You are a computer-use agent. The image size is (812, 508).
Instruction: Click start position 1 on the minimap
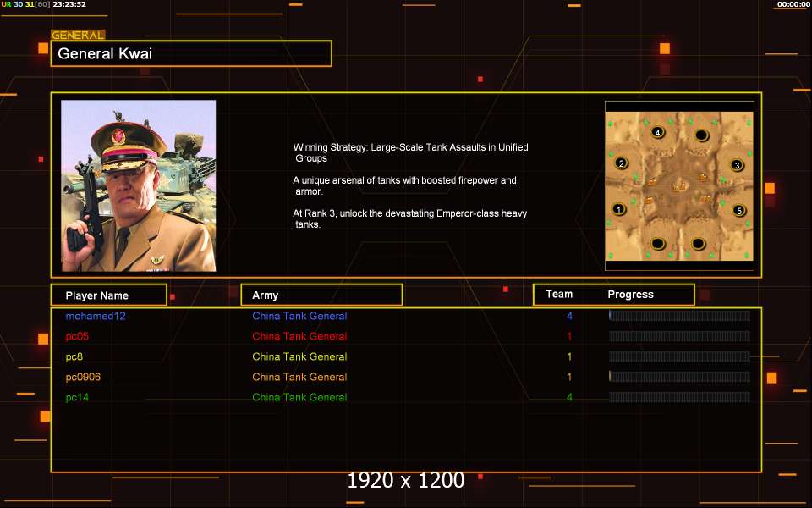(x=618, y=209)
